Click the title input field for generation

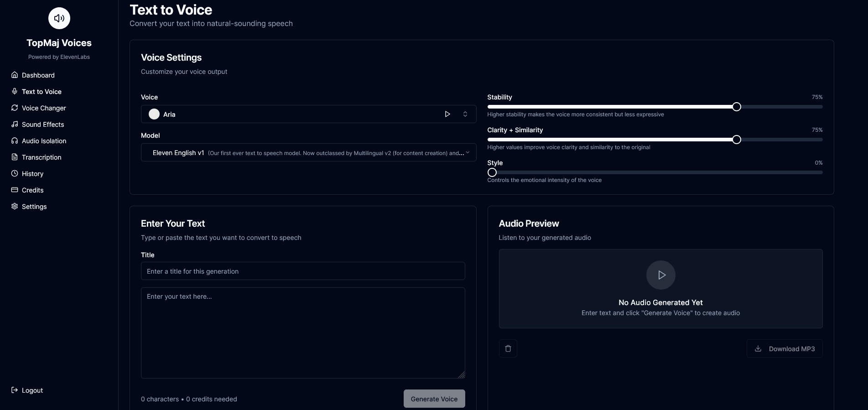tap(303, 271)
